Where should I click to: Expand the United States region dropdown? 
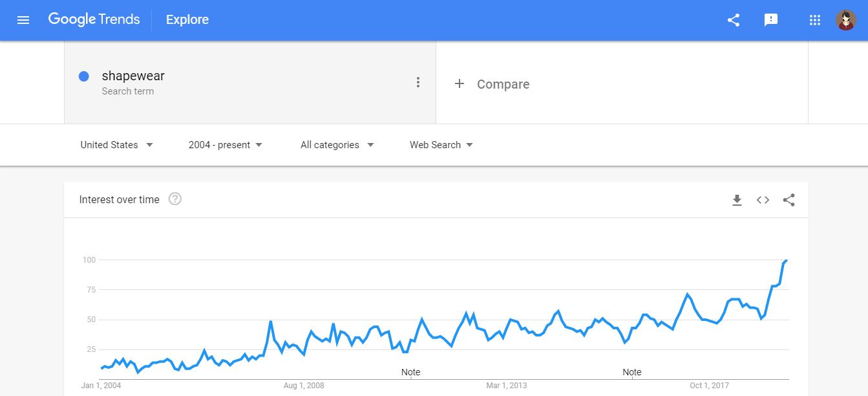tap(116, 145)
